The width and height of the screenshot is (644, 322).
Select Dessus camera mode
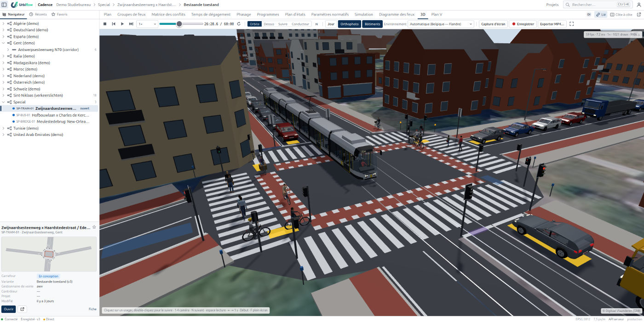269,24
